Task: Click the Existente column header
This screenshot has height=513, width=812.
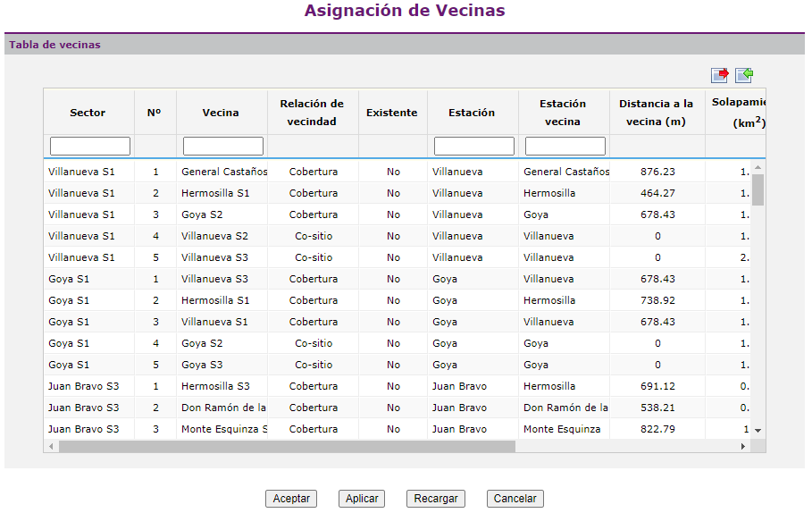Action: pos(392,113)
